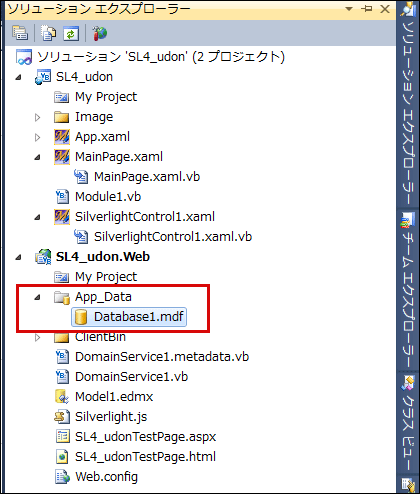The height and width of the screenshot is (494, 420).
Task: Click the Refresh toolbar icon
Action: [71, 33]
